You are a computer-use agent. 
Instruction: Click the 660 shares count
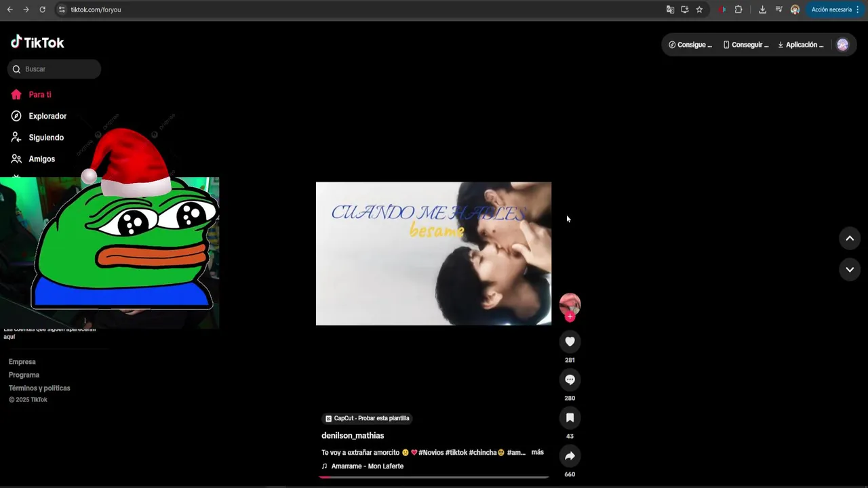click(570, 474)
